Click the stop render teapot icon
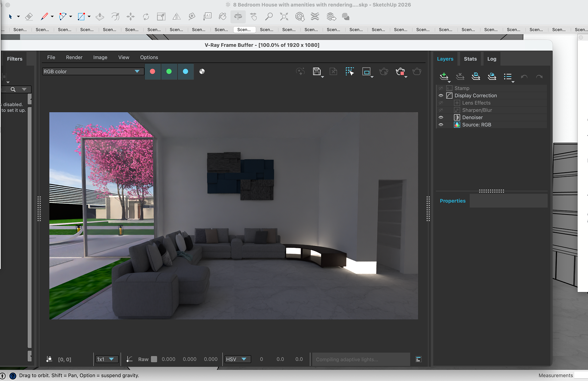Image resolution: width=588 pixels, height=381 pixels. pyautogui.click(x=400, y=72)
